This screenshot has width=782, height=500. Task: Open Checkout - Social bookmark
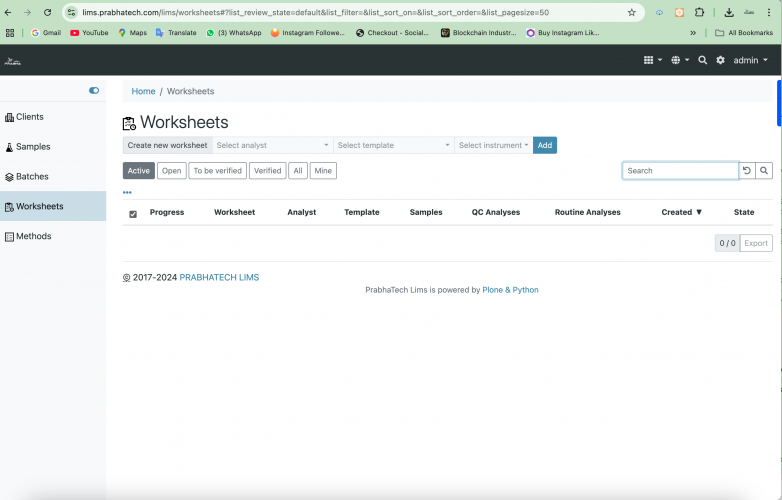(x=392, y=33)
